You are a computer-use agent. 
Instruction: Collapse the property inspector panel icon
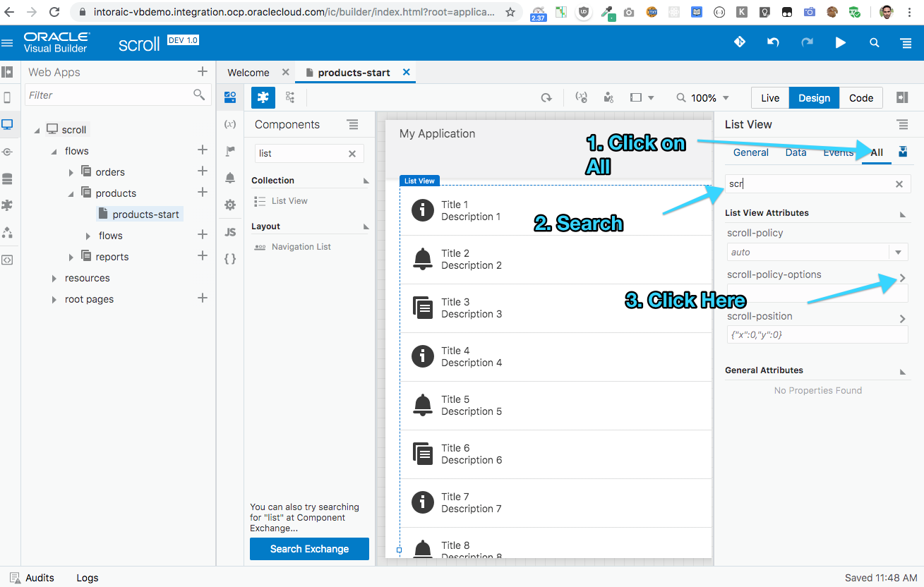(902, 97)
